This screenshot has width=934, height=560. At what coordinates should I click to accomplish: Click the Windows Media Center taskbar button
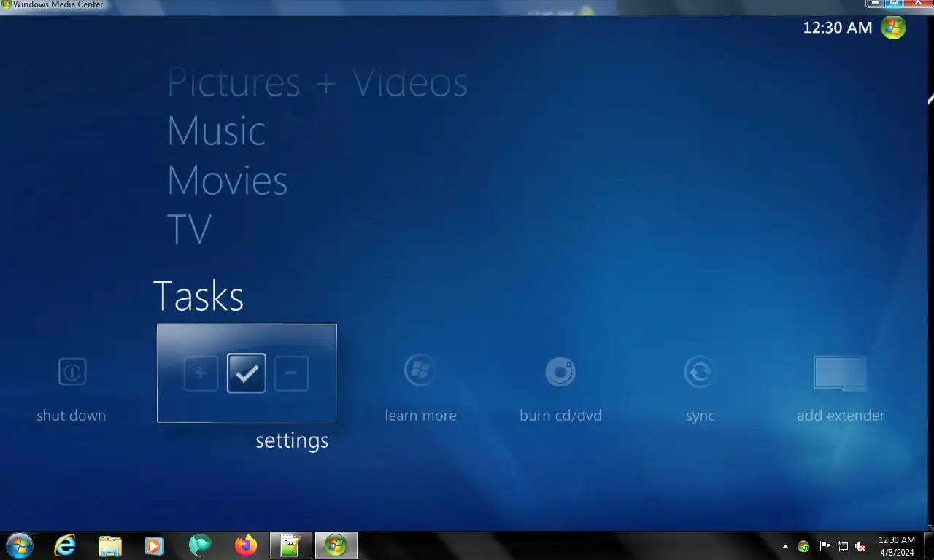336,545
